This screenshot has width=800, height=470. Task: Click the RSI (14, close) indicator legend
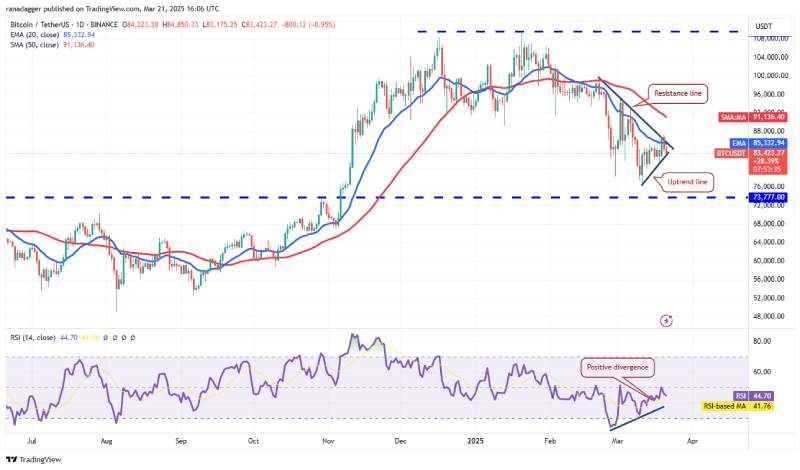[33, 337]
